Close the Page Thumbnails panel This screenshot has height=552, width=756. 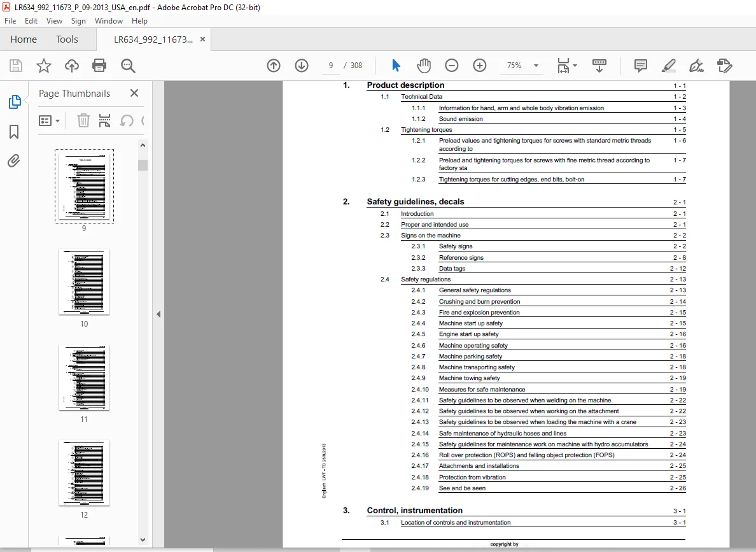(134, 93)
